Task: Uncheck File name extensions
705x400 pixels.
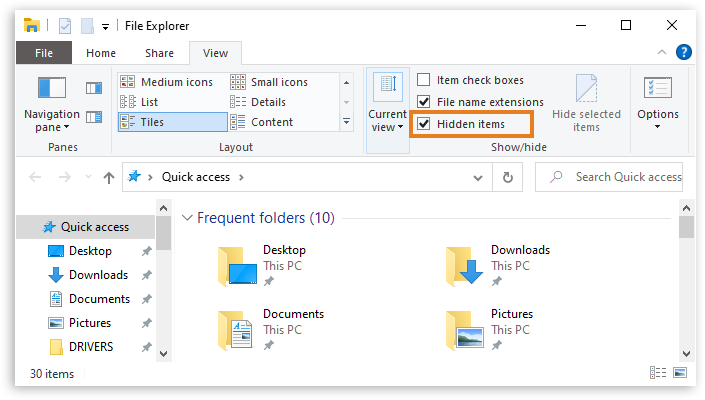Action: point(424,102)
